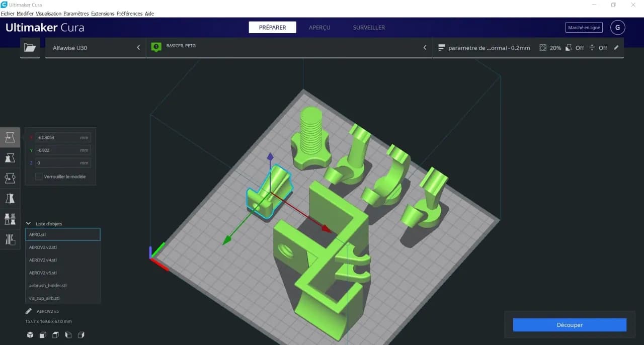Screen dimensions: 644x345
Task: Open Per-model settings tool
Action: (10, 219)
